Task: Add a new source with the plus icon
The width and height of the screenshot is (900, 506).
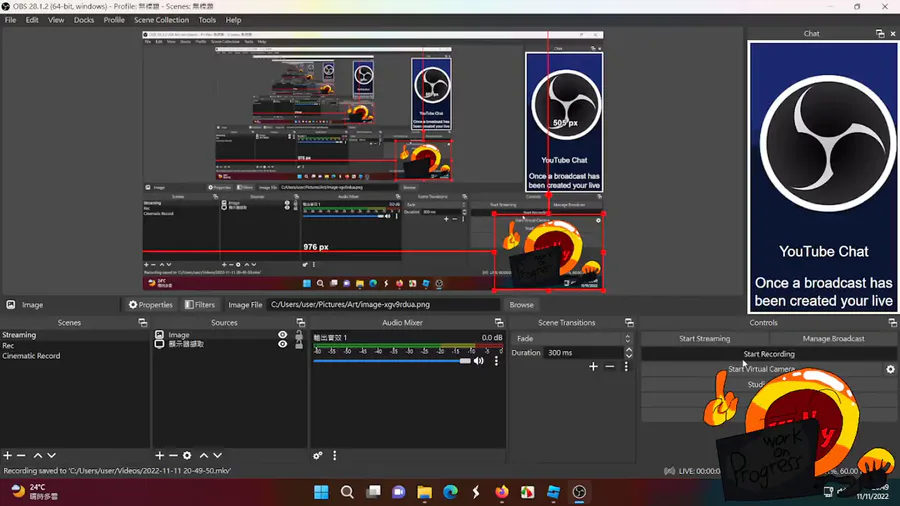Action: click(x=160, y=456)
